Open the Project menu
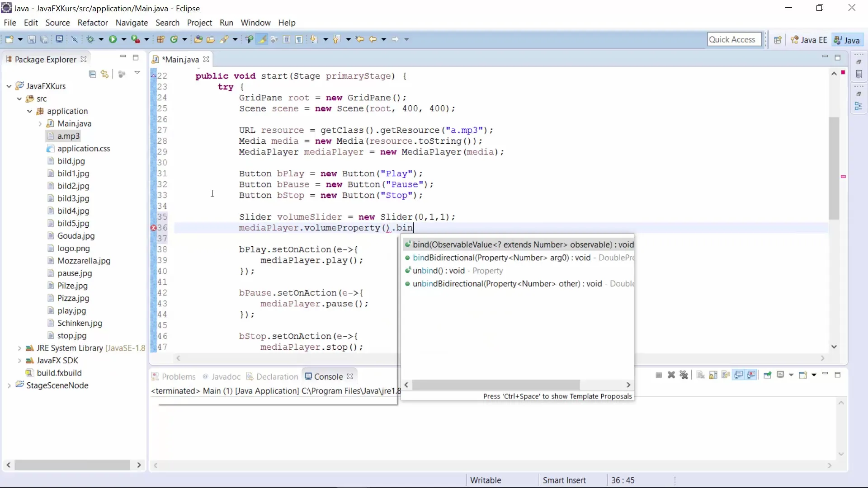This screenshot has height=488, width=868. (x=199, y=23)
